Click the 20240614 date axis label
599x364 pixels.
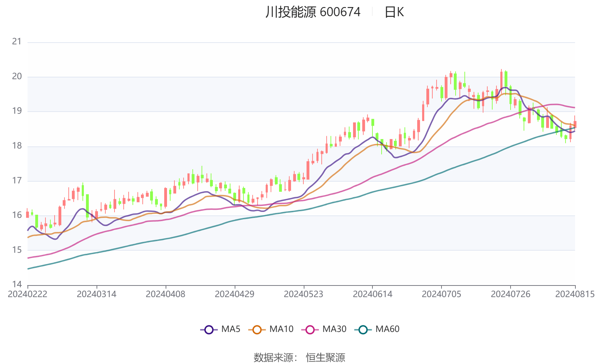pos(372,294)
